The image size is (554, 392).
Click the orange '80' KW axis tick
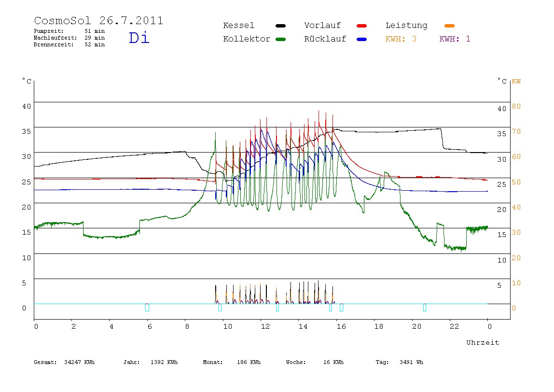pos(516,106)
